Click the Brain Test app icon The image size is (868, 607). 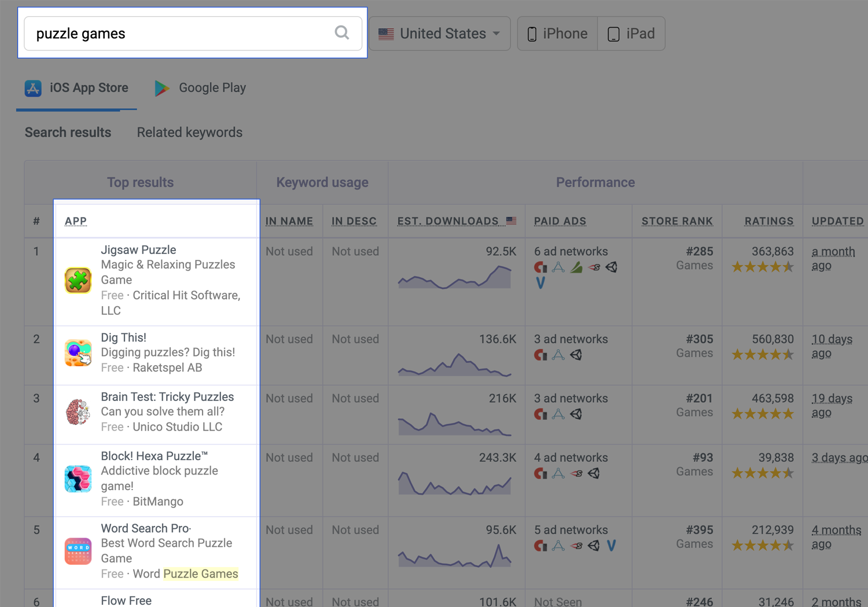pos(78,412)
